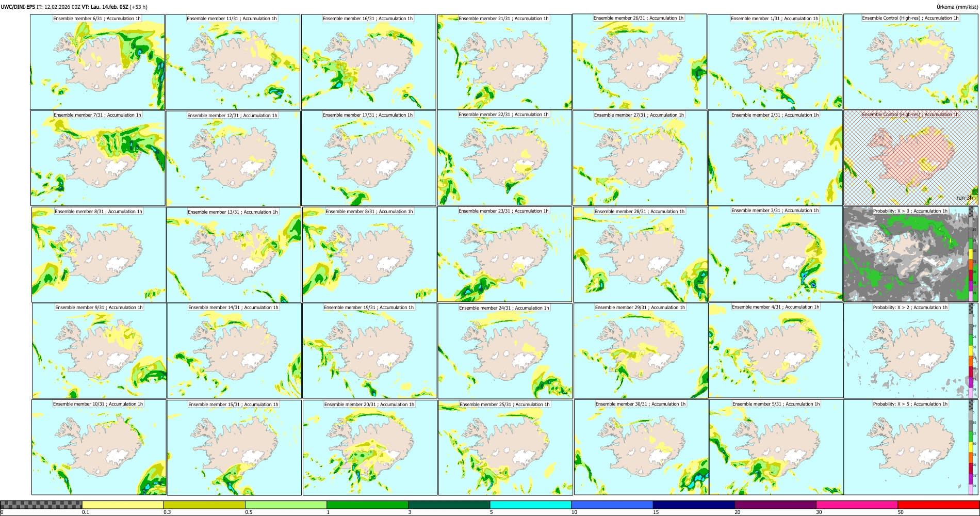Viewport: 980px width, 516px height.
Task: Click the 'Ensemble member 4/31 ; Accumulation 1h' label
Action: [x=775, y=307]
